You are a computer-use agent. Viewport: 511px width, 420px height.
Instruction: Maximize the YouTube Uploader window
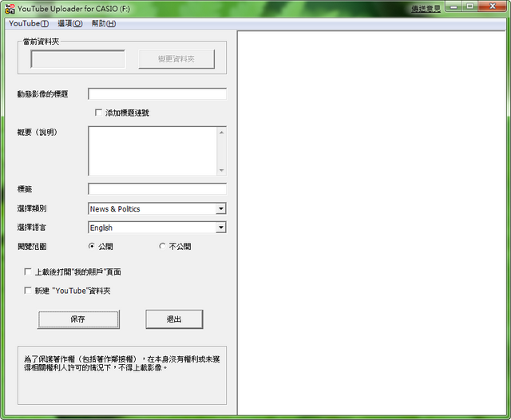click(x=470, y=6)
